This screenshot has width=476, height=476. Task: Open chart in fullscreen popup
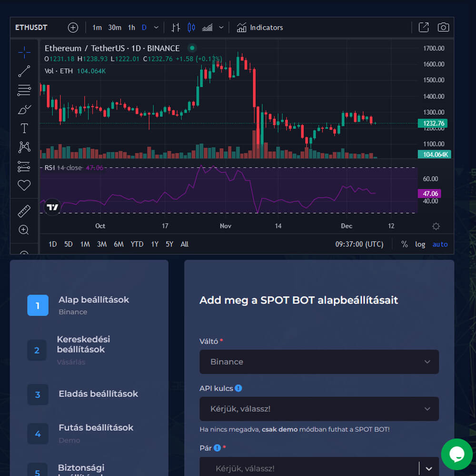pyautogui.click(x=424, y=27)
